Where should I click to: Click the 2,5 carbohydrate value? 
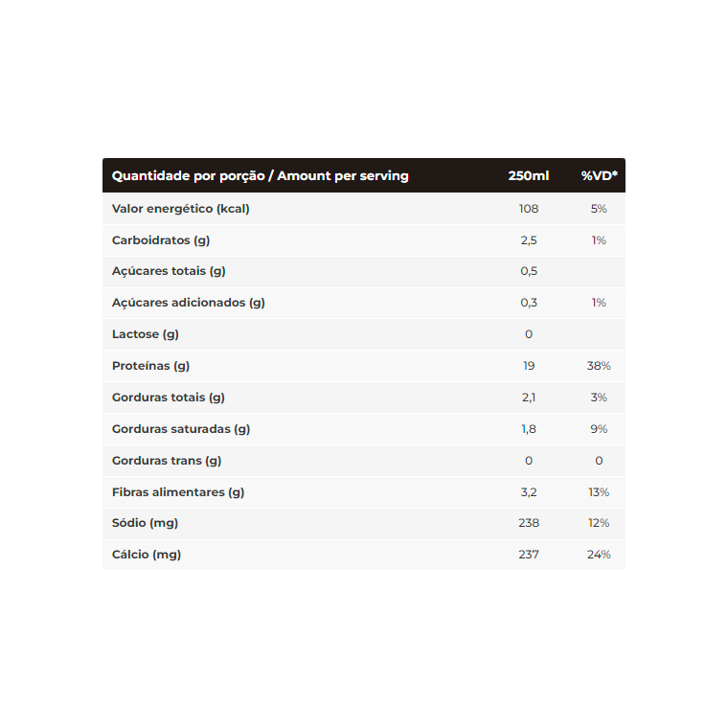click(x=529, y=240)
